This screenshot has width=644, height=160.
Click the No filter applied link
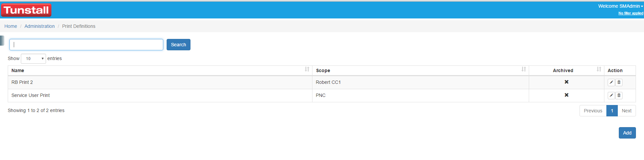point(631,13)
